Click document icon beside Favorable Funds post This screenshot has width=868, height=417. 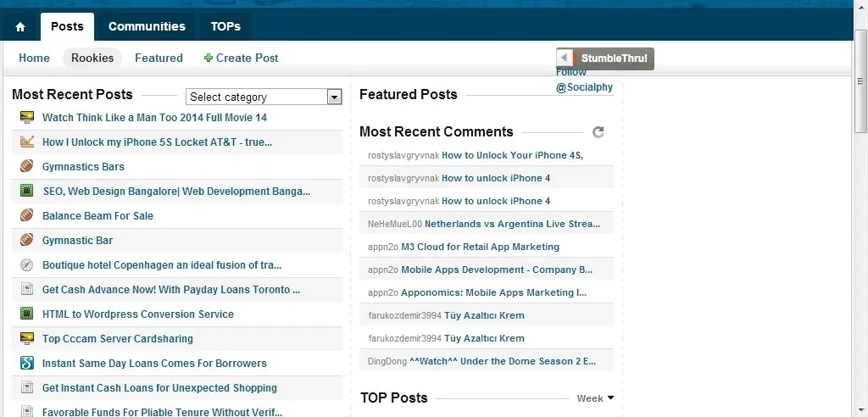pos(26,412)
